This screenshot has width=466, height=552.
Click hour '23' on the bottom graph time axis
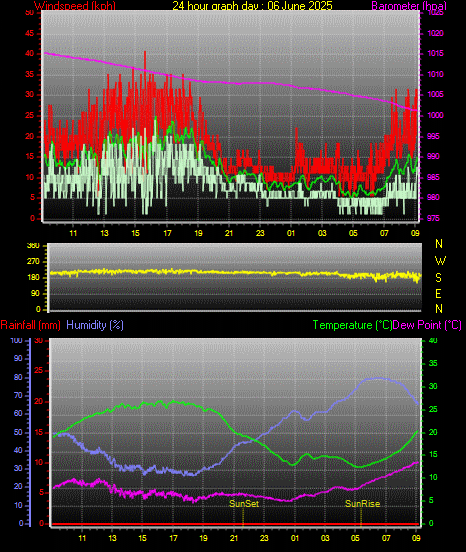[x=264, y=538]
